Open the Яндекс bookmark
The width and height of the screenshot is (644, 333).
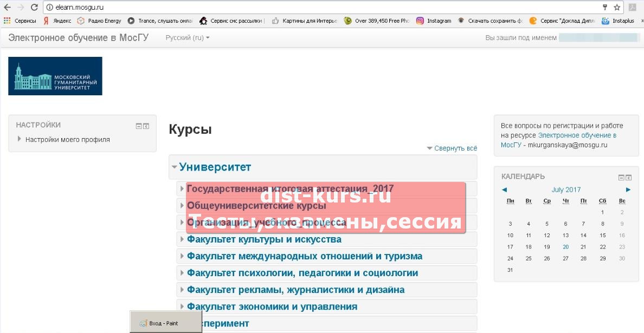57,21
